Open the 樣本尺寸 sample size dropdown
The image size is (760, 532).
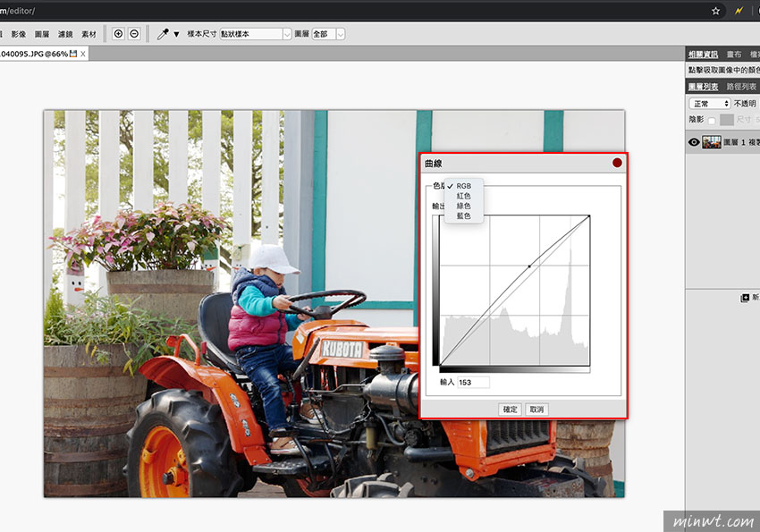point(255,34)
